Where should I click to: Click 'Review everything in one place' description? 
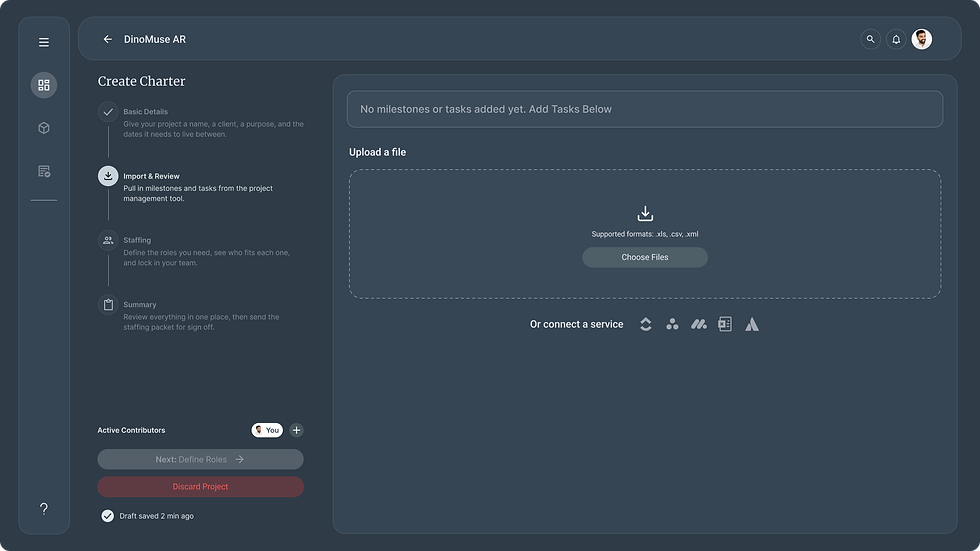(x=201, y=322)
